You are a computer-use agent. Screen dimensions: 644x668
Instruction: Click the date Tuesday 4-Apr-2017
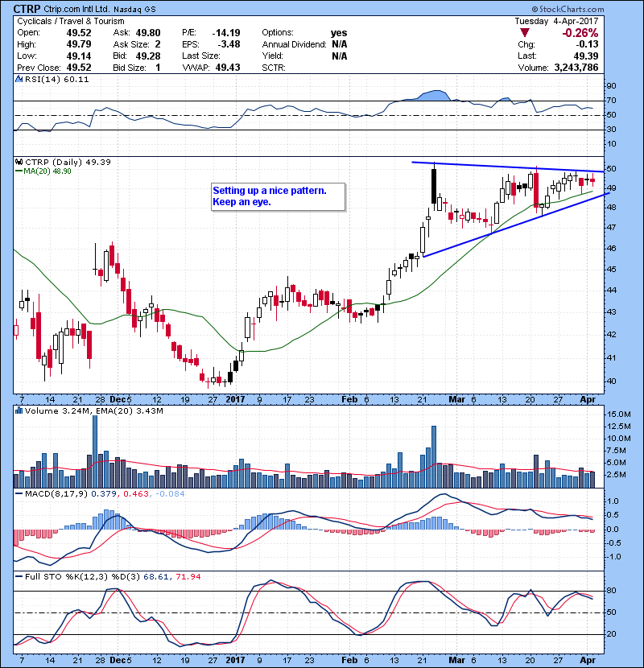click(556, 21)
